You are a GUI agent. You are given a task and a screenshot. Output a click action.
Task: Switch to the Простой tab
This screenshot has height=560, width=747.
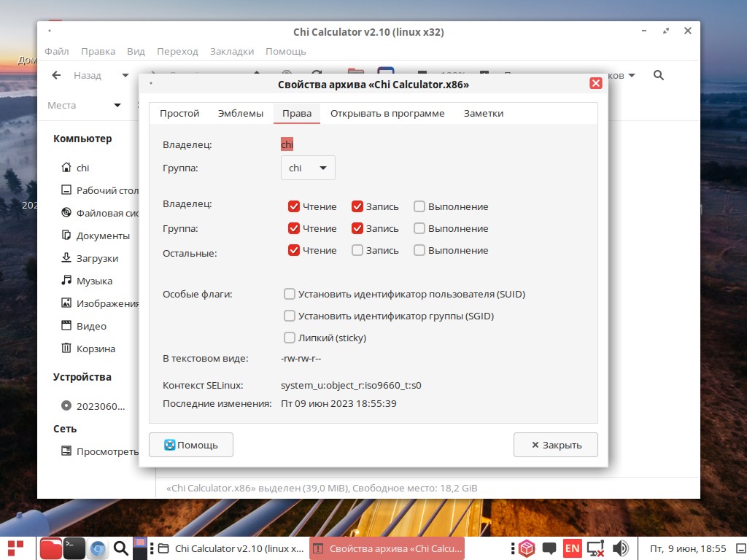pyautogui.click(x=179, y=113)
